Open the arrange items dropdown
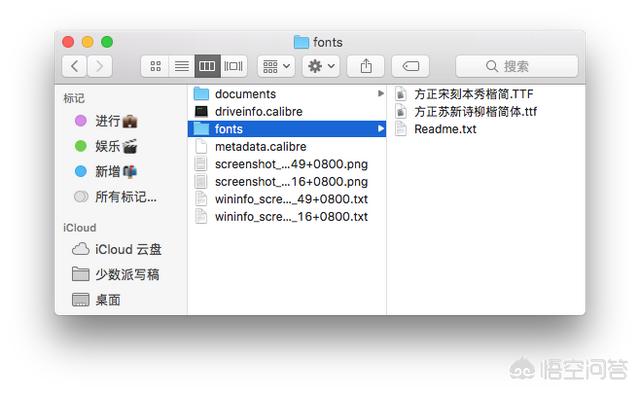 276,66
